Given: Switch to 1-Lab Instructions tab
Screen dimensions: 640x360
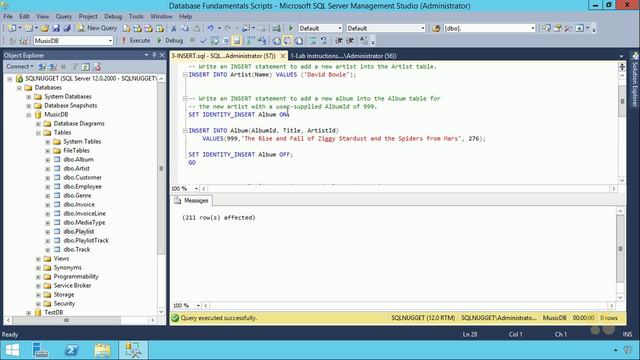Looking at the screenshot, I should point(343,56).
